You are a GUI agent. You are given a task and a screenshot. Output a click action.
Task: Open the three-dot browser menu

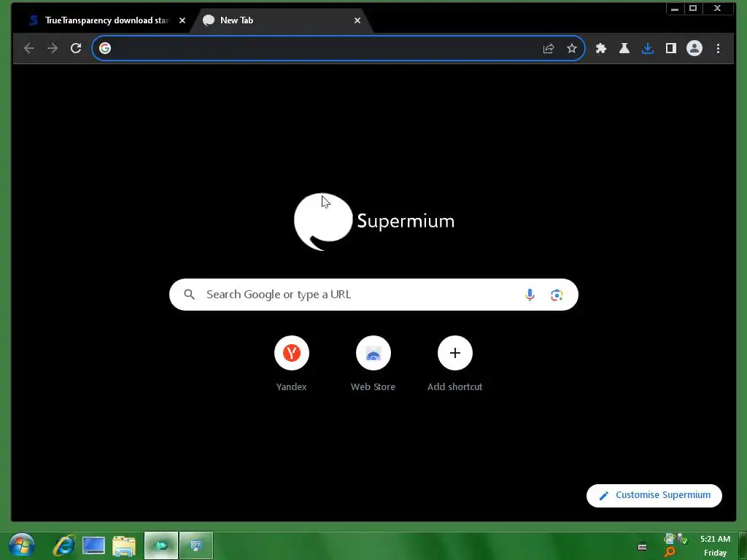point(718,48)
